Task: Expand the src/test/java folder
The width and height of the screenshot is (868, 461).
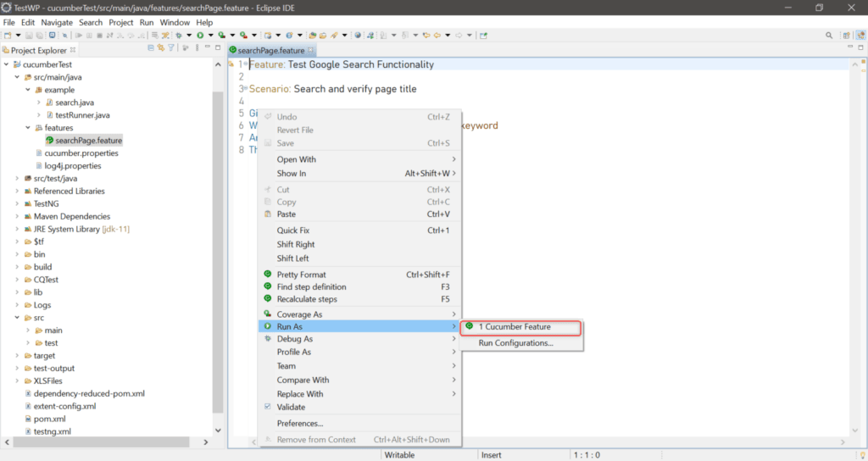Action: point(17,178)
